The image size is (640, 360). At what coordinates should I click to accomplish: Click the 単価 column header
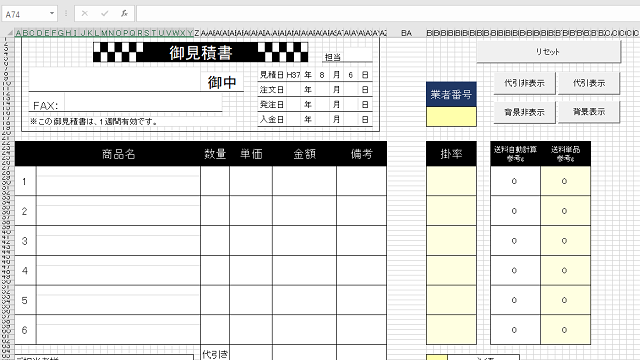tap(251, 154)
